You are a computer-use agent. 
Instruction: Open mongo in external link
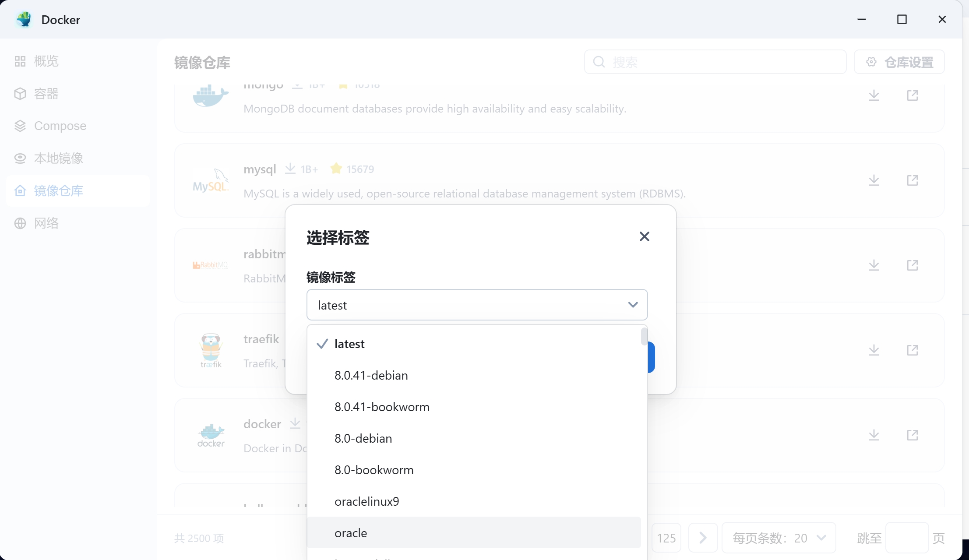point(913,95)
